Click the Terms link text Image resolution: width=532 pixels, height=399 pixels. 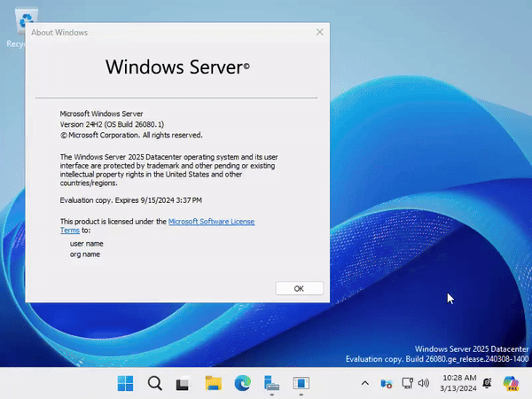70,231
